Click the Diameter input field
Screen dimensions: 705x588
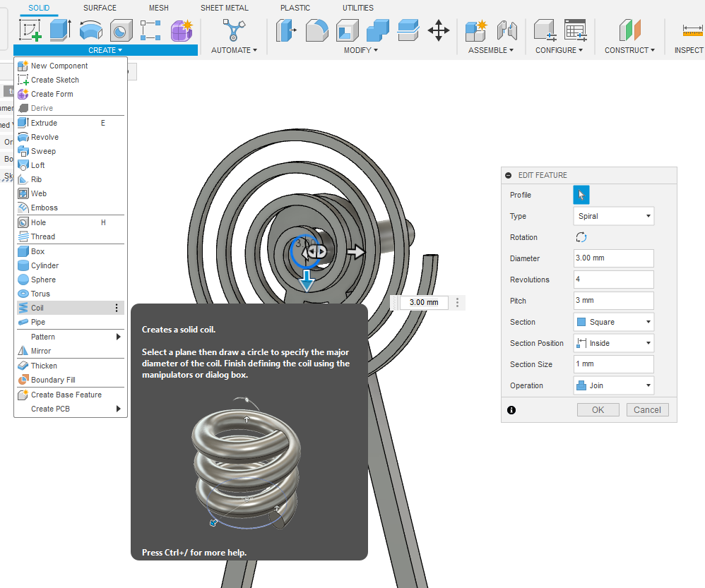point(613,258)
